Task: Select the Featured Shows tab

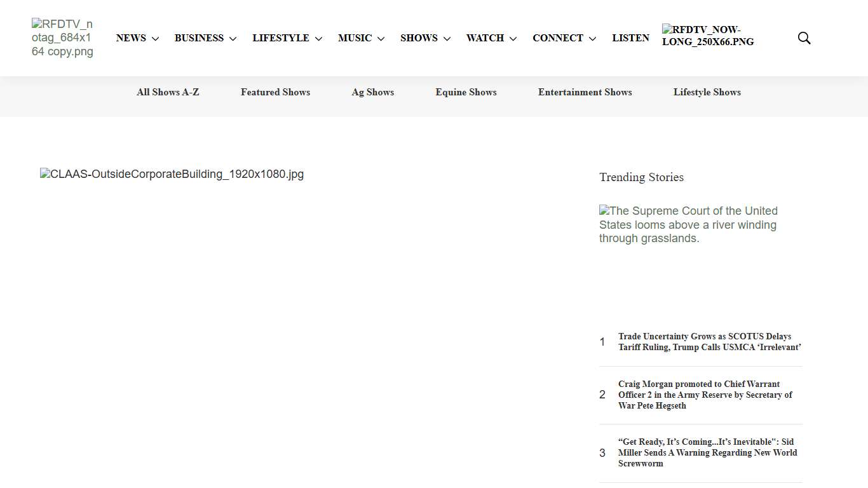Action: (x=275, y=92)
